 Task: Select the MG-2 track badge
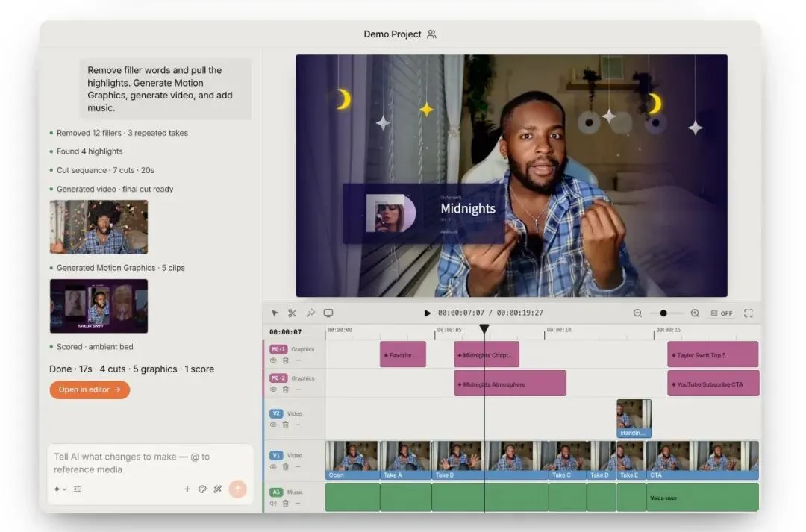coord(278,378)
